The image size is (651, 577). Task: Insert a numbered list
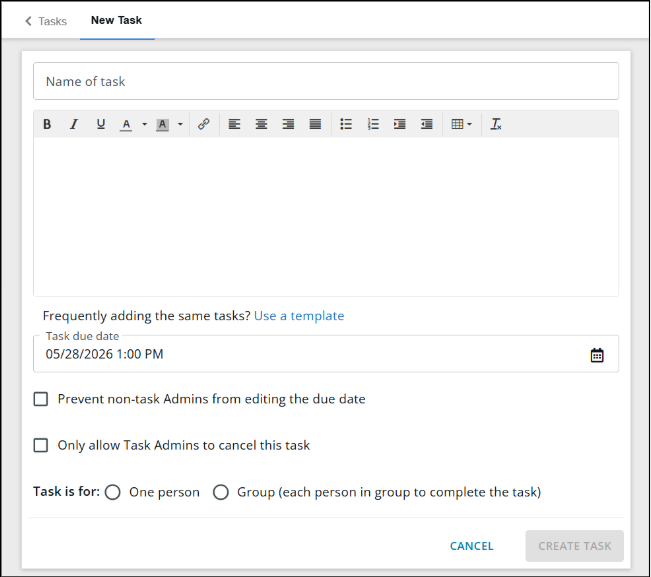pos(373,124)
